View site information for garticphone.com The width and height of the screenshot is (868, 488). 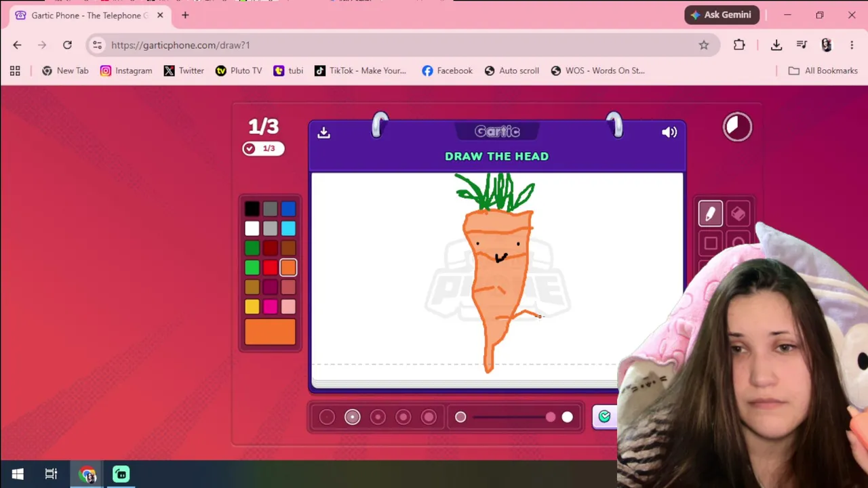pos(97,45)
